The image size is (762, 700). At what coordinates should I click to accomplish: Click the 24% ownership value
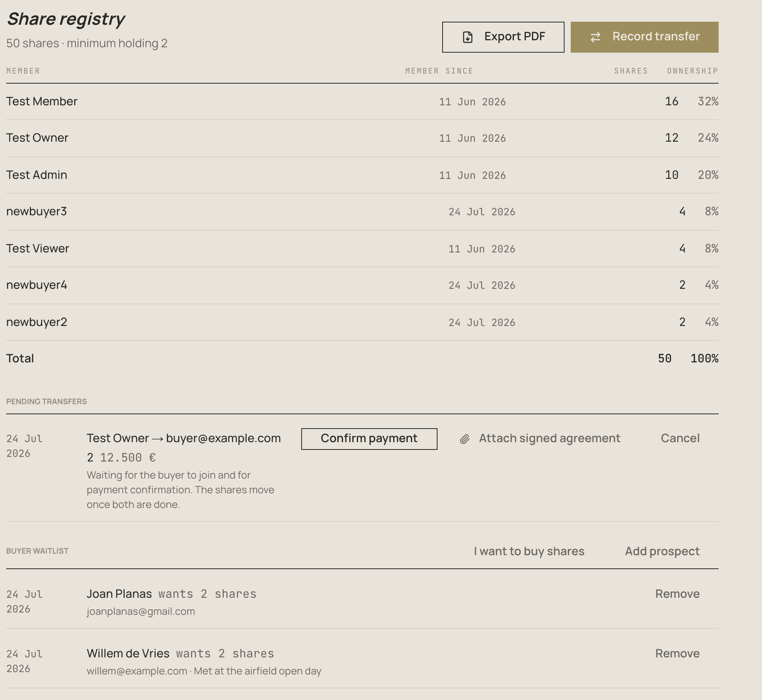click(708, 138)
